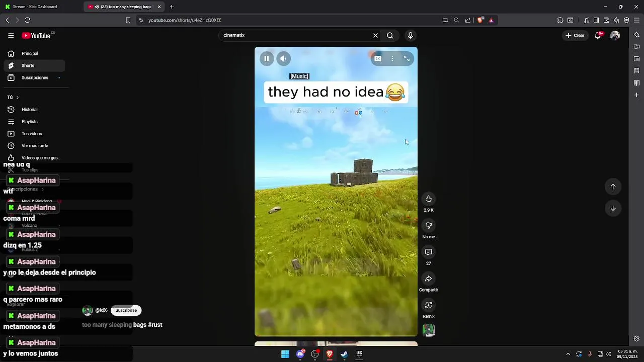
Task: Toggle closed captions on the Short
Action: pos(378,59)
